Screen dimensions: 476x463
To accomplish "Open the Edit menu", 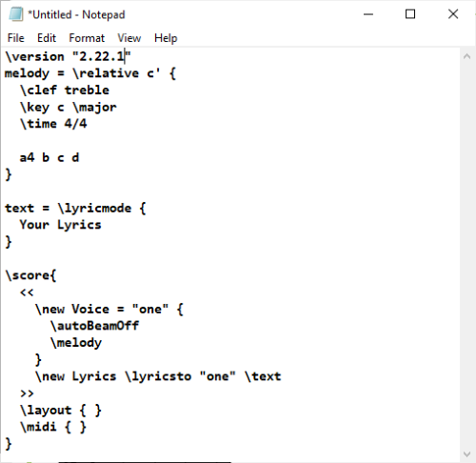I will (47, 38).
